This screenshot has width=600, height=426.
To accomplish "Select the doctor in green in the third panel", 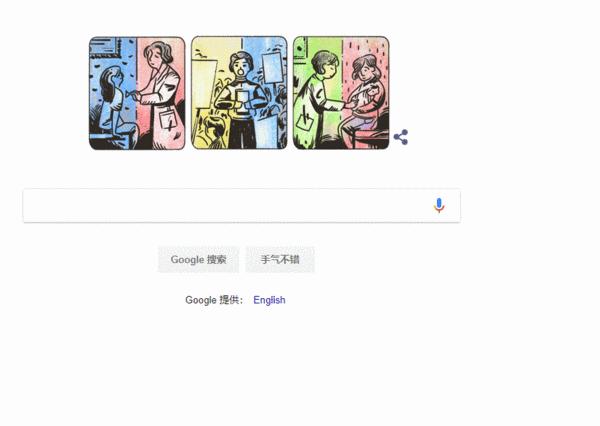I will 316,100.
